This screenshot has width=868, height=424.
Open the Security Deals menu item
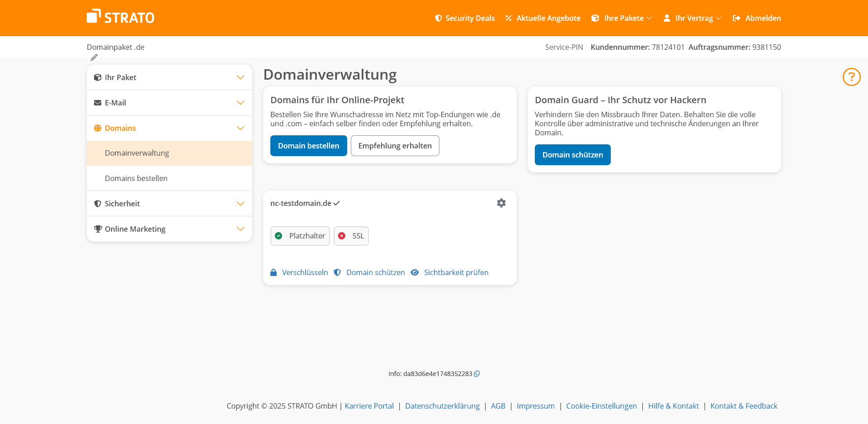465,18
